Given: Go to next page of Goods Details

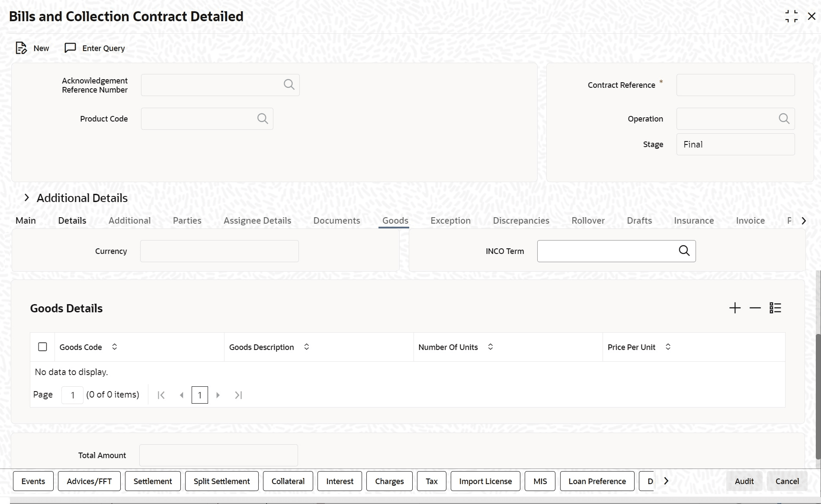Looking at the screenshot, I should coord(218,395).
